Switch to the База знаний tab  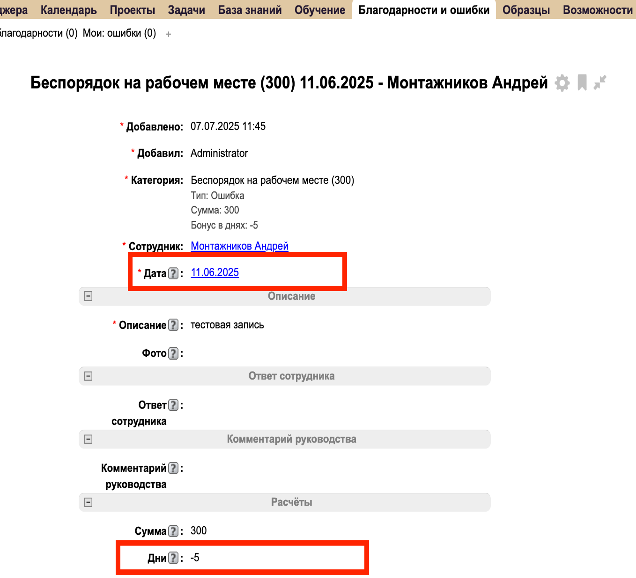pos(249,10)
